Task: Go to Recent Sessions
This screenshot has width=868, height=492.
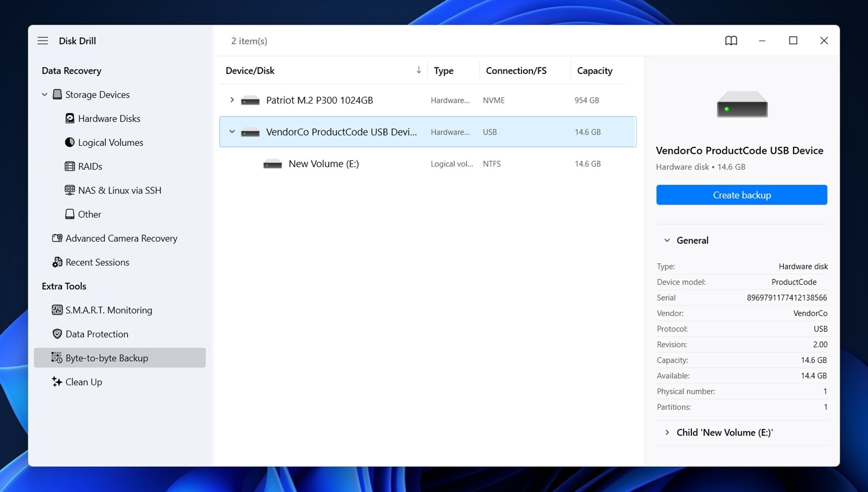Action: point(97,262)
